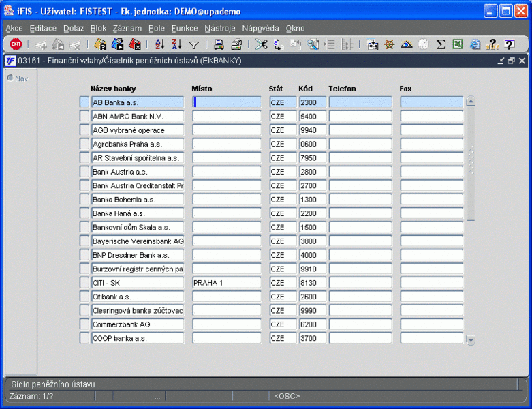
Task: Open the Funkce menu
Action: click(185, 29)
